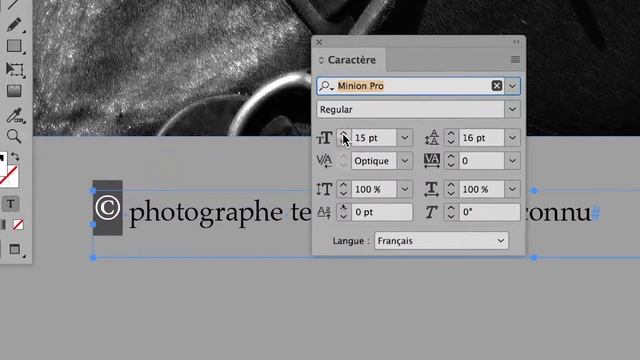Click the kerning icon

324,161
